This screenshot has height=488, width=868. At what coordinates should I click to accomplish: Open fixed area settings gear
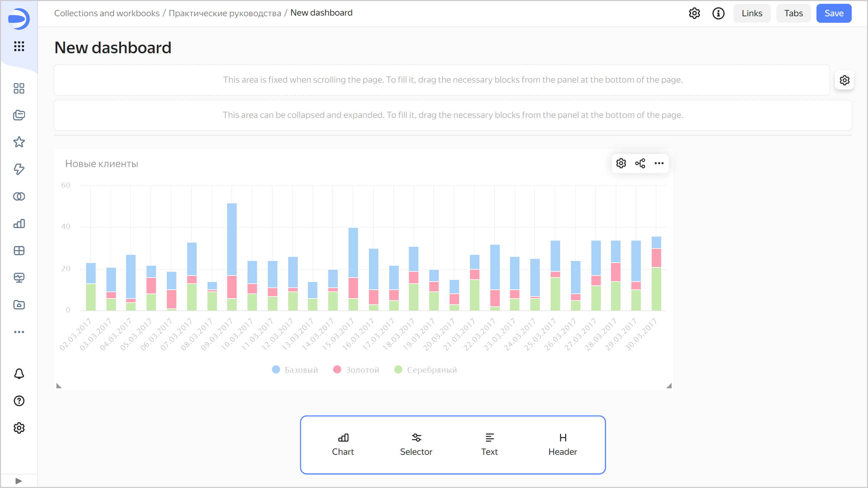tap(844, 80)
